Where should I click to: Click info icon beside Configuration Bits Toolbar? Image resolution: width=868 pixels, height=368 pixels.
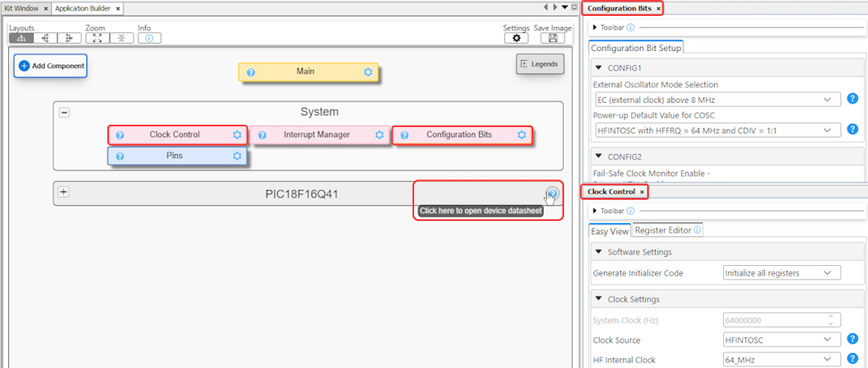click(x=630, y=28)
